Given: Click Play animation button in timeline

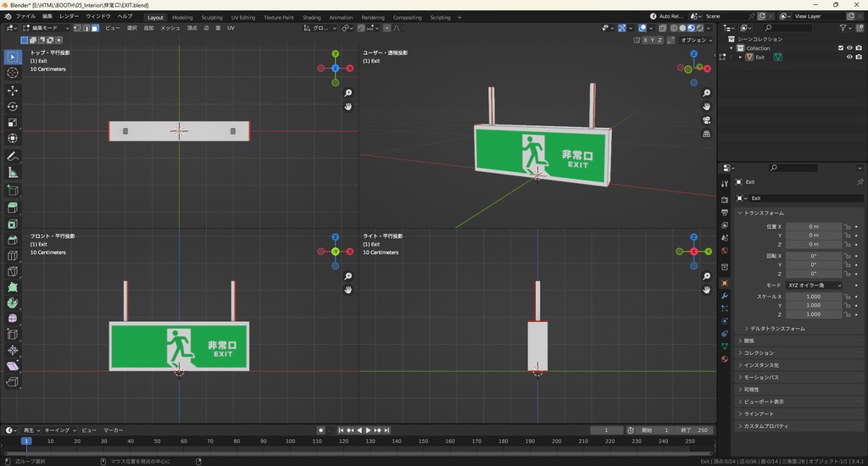Looking at the screenshot, I should pyautogui.click(x=368, y=430).
